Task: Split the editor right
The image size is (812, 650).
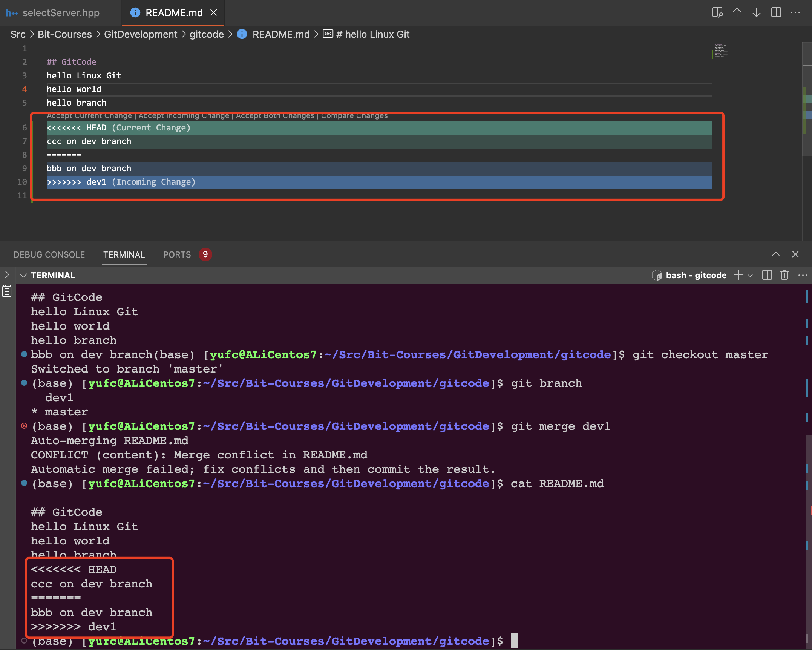Action: coord(776,12)
